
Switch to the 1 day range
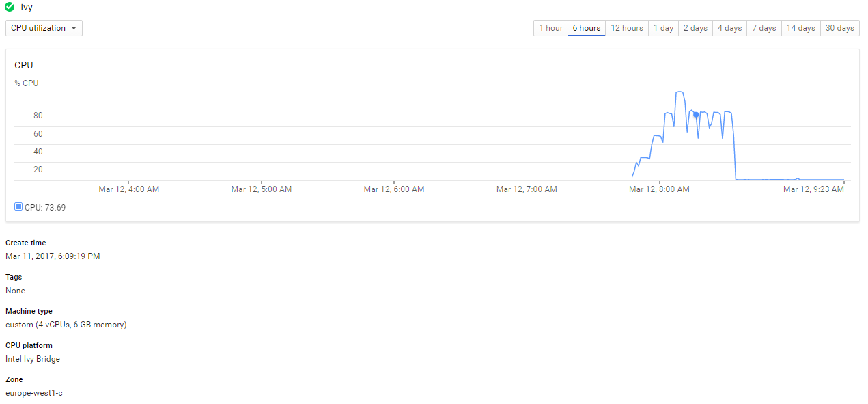[663, 28]
